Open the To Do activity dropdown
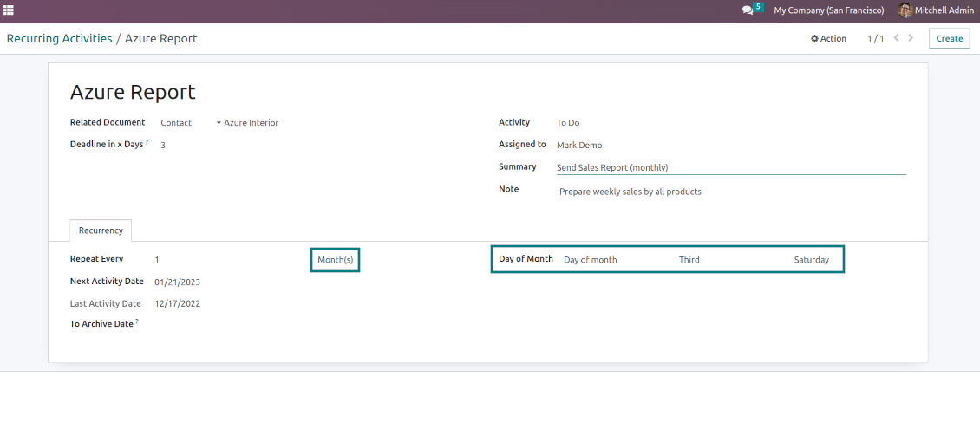The height and width of the screenshot is (448, 980). pos(568,122)
